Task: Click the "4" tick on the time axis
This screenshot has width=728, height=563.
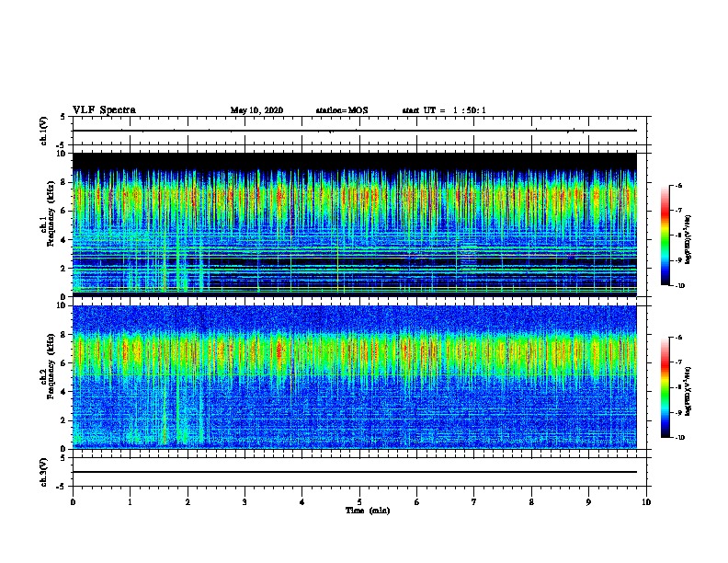Action: point(302,501)
